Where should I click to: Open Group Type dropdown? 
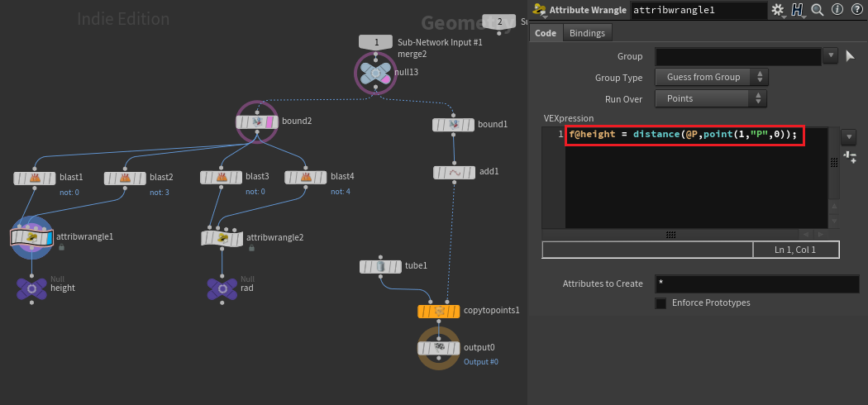pyautogui.click(x=711, y=78)
